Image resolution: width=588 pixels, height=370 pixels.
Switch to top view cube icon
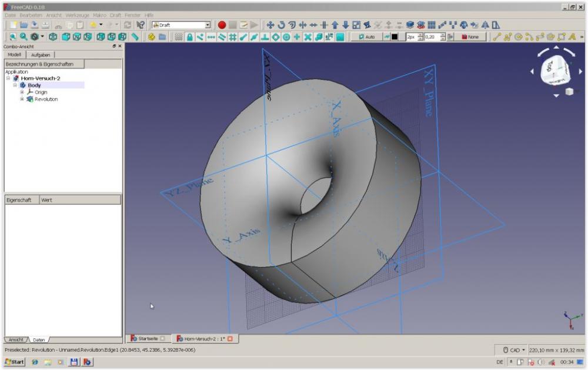point(77,37)
